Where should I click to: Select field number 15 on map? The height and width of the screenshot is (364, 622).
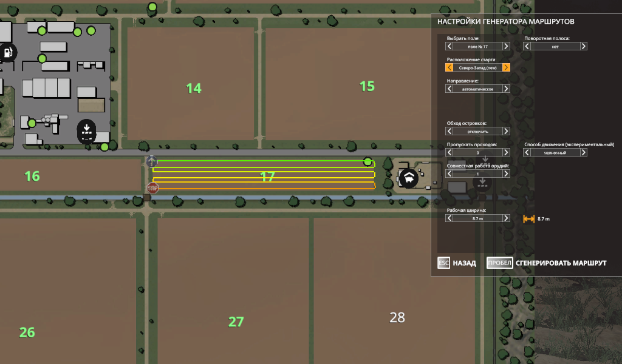367,86
